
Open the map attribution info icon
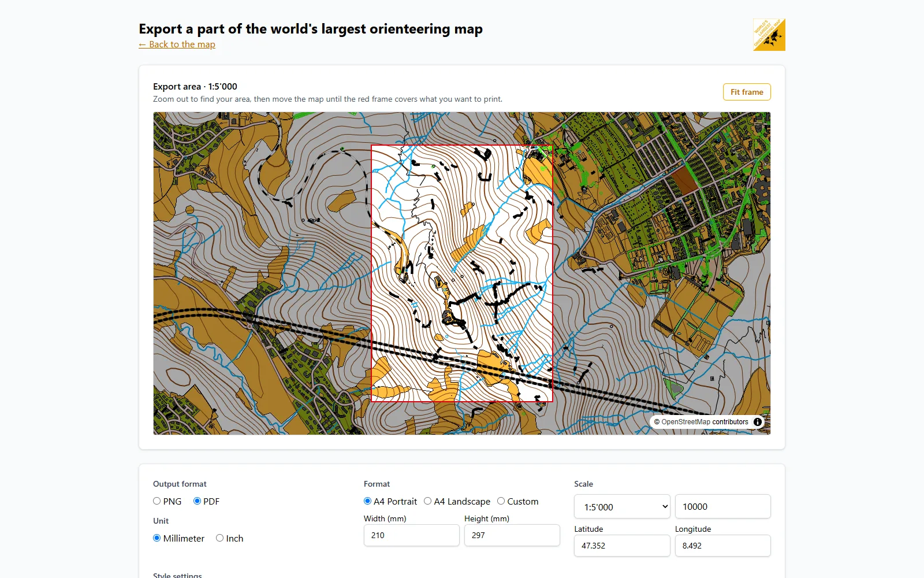pos(758,422)
